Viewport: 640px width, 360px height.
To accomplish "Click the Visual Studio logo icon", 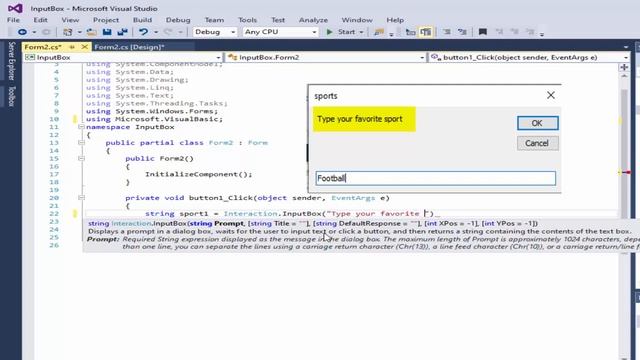I will (x=15, y=8).
